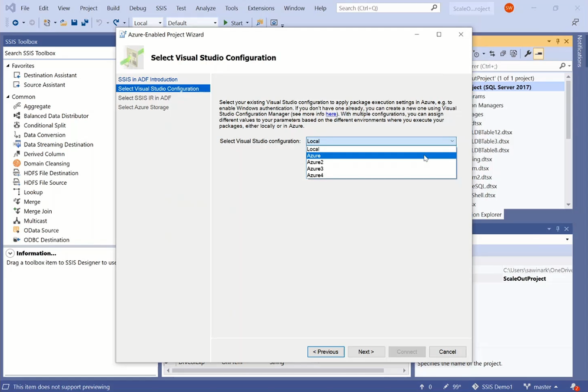Choose Azure from the configuration list

click(x=381, y=155)
